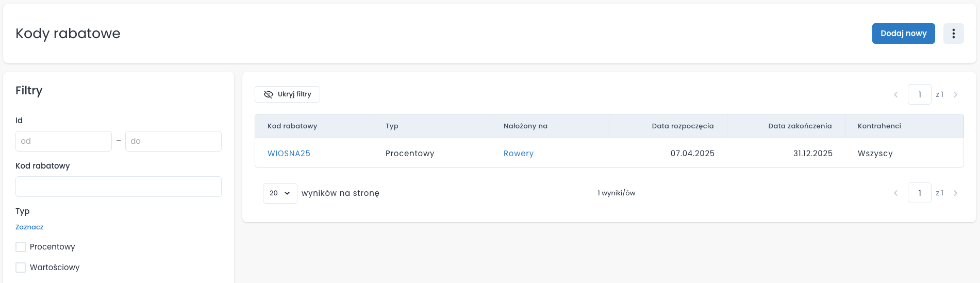Click the Kod rabatowy column header
The width and height of the screenshot is (980, 283).
tap(292, 126)
